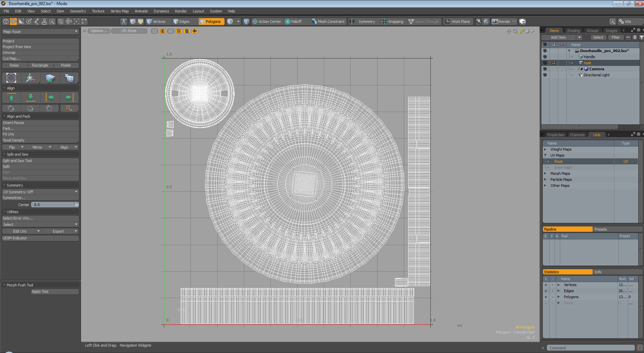Click the Relax button
Screen dimensions: 644x353
click(14, 65)
